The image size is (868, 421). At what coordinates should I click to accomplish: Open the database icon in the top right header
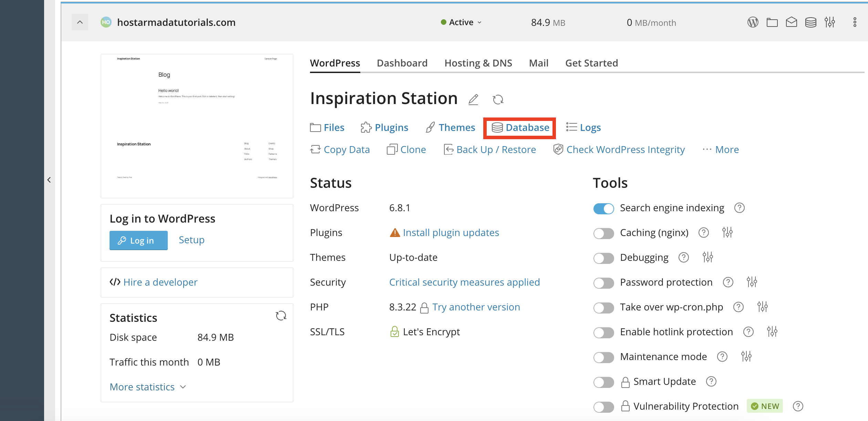click(811, 22)
